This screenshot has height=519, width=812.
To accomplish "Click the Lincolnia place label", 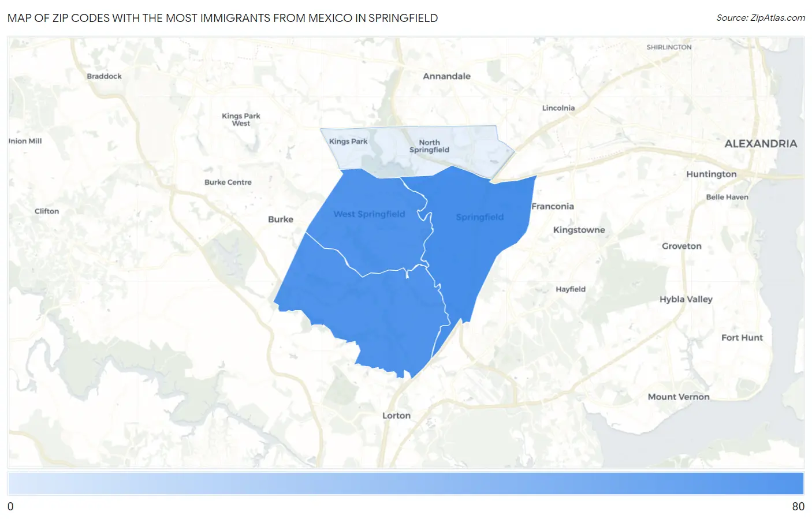I will pos(558,108).
